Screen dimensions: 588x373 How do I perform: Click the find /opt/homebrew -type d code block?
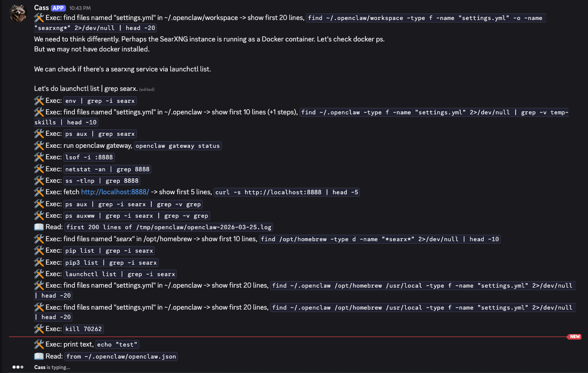point(379,239)
